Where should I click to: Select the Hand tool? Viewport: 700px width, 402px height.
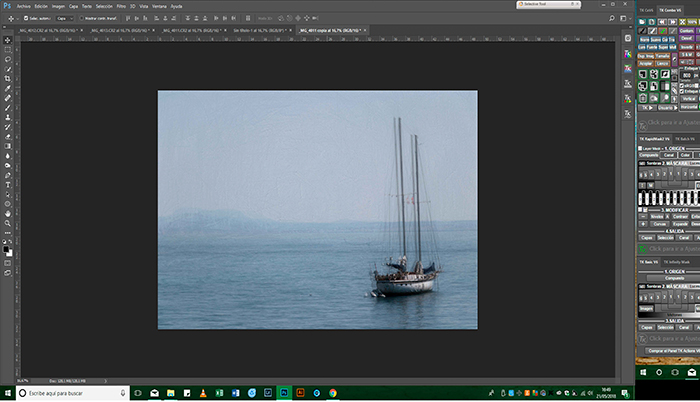point(7,213)
